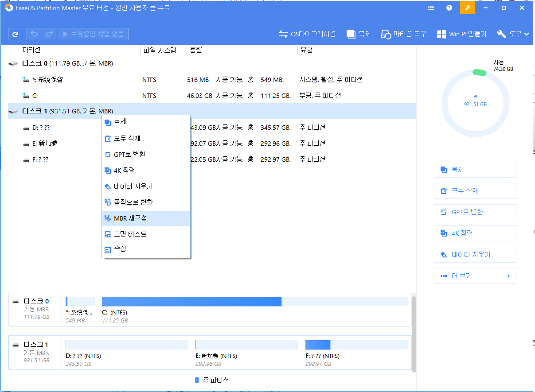Select the 디스크 1 row in list
The image size is (535, 392).
212,112
